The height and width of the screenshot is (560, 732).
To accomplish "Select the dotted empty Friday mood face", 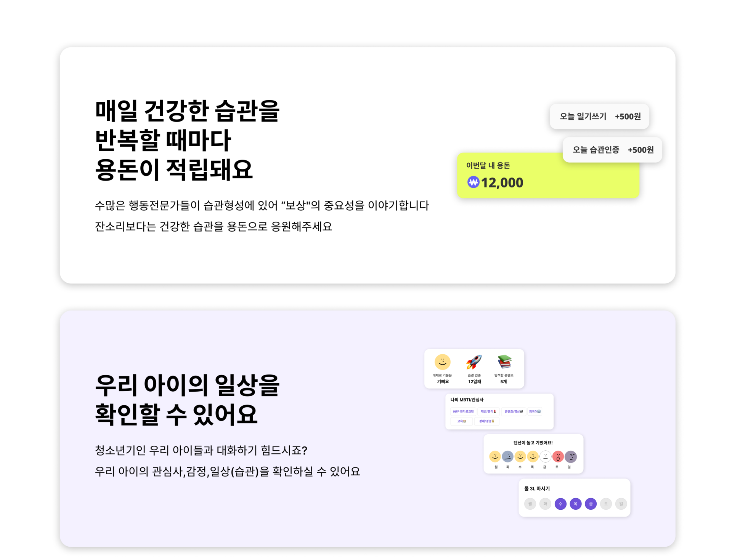I will tap(545, 456).
